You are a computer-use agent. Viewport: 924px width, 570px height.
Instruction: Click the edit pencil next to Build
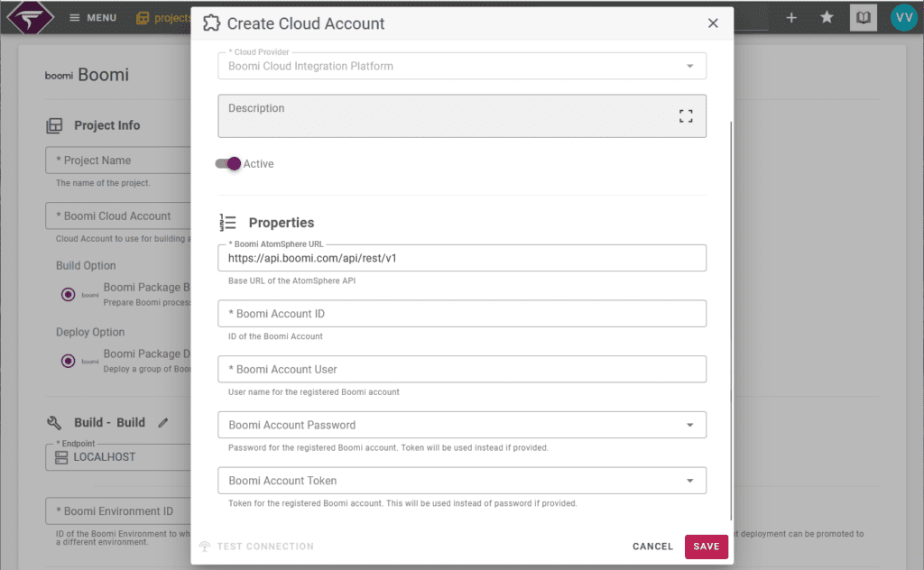163,422
